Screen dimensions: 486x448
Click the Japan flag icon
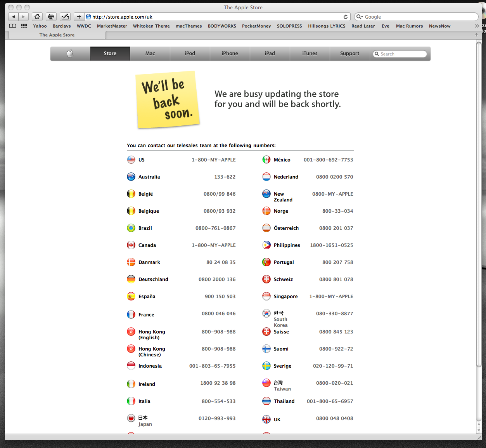point(131,418)
